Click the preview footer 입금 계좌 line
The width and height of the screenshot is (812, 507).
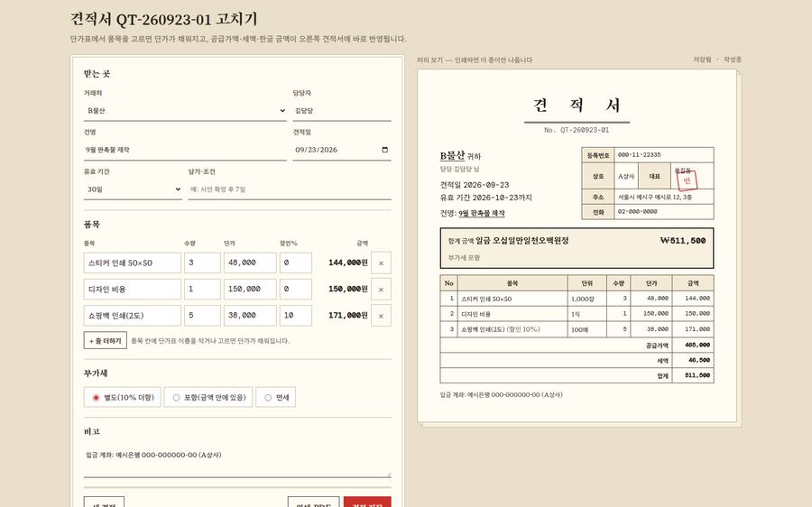coord(501,394)
